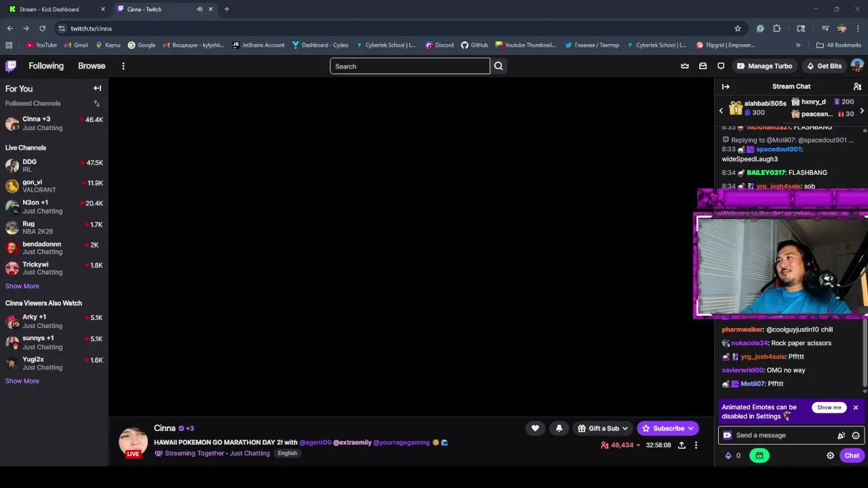Open the @agent00 link in title
Viewport: 868px width, 488px height.
click(315, 443)
